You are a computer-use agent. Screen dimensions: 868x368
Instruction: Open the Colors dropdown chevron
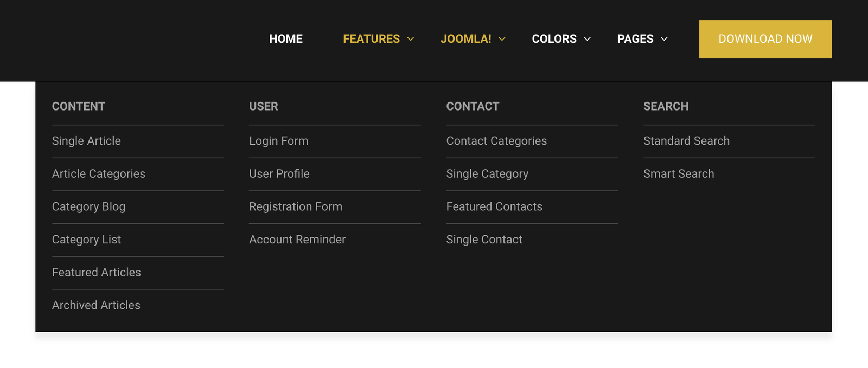point(587,39)
